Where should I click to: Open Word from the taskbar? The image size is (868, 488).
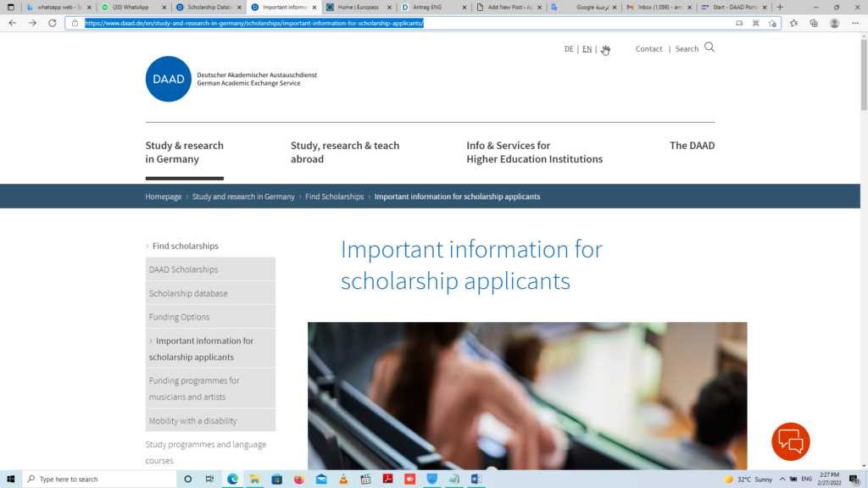click(x=476, y=480)
